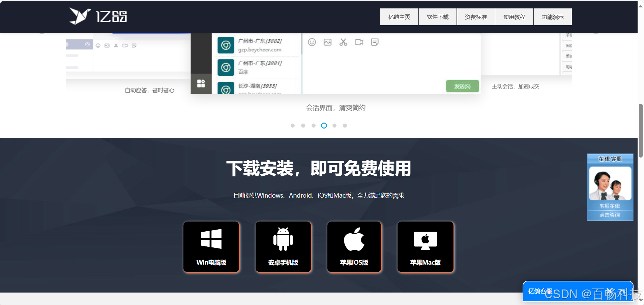Click the Apple logo icon for iOS
This screenshot has width=644, height=305.
[354, 239]
